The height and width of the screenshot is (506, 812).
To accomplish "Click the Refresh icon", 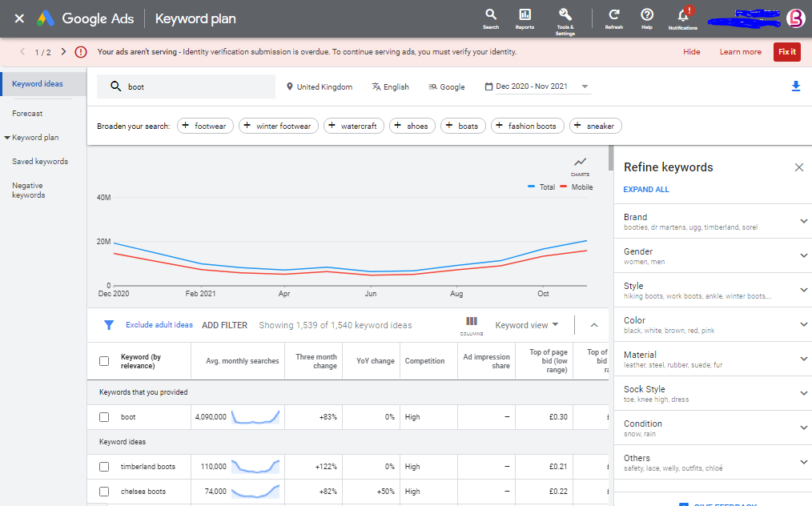I will tap(613, 18).
